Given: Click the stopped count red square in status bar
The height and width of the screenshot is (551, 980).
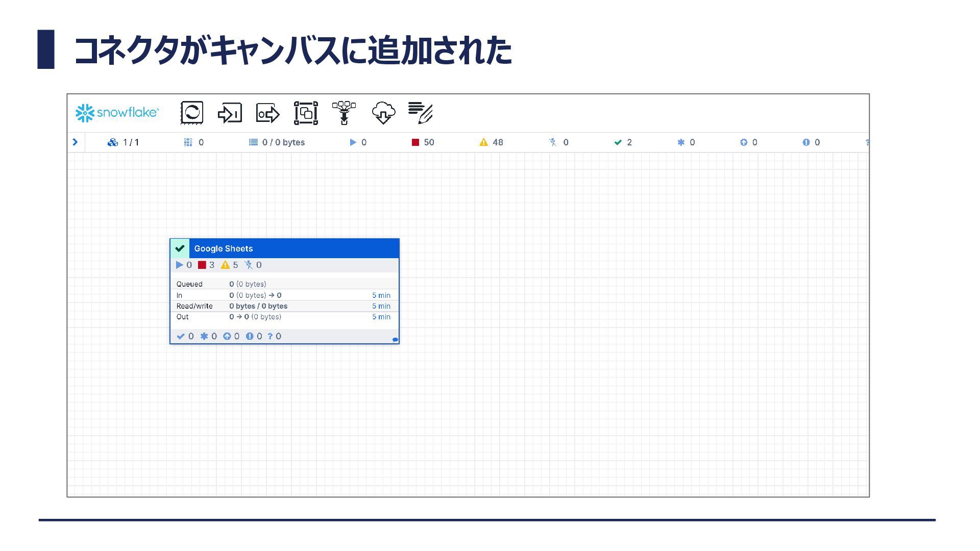Looking at the screenshot, I should tap(415, 142).
